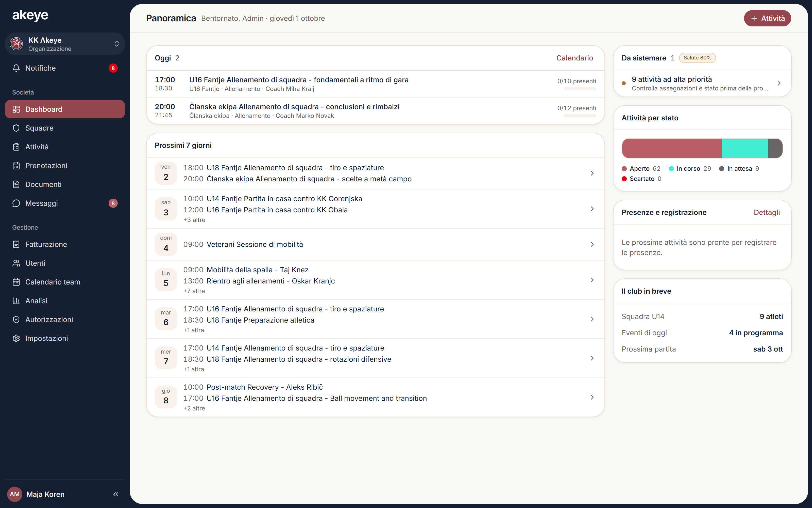Image resolution: width=812 pixels, height=508 pixels.
Task: Click 'sab 3 ott' Prossima partita value
Action: (x=768, y=349)
